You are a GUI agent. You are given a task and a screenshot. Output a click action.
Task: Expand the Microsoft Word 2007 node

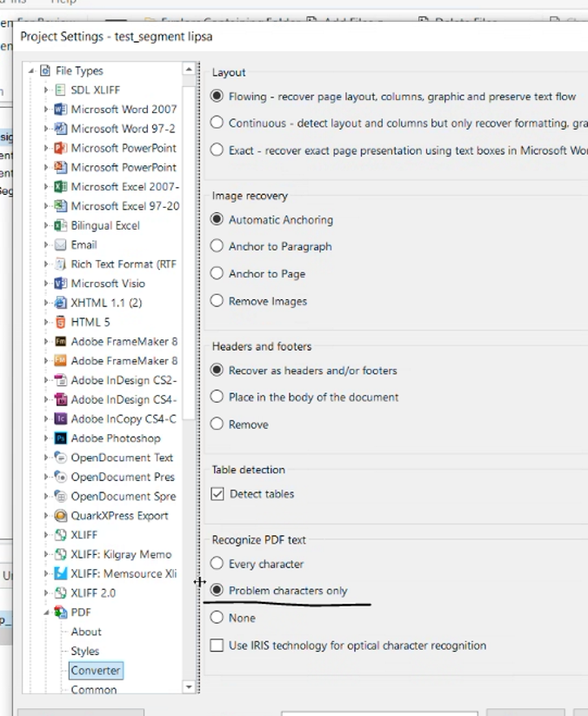[46, 109]
